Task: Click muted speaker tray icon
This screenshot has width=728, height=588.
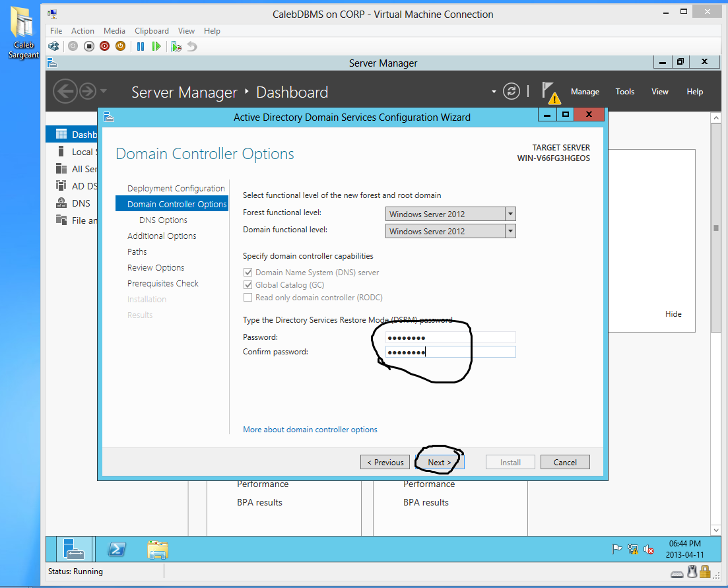Action: click(649, 550)
